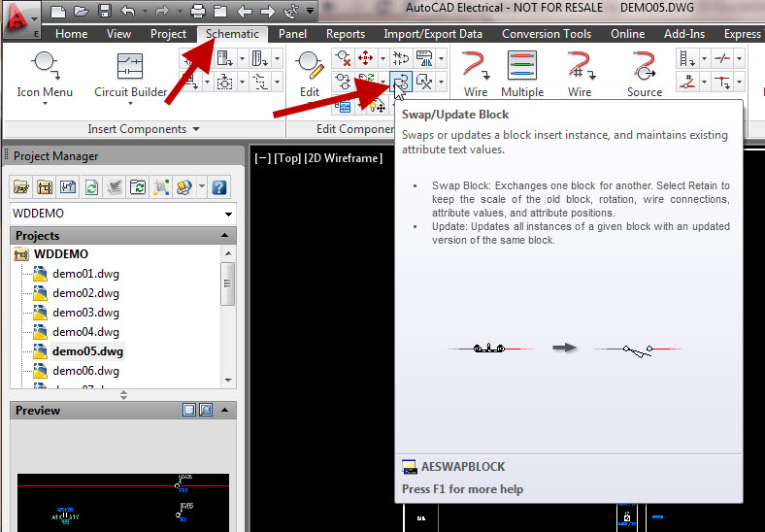Screen dimensions: 765x532
Task: Click the Plot printer icon
Action: click(x=198, y=11)
